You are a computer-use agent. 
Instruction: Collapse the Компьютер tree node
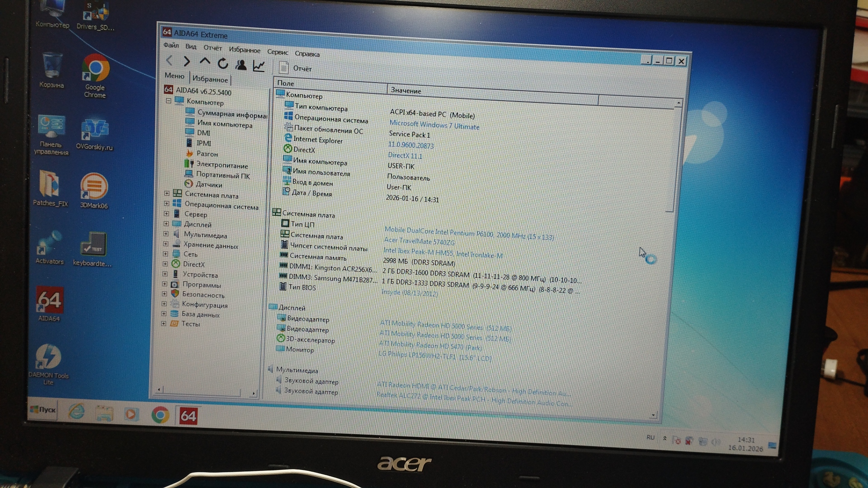[169, 101]
